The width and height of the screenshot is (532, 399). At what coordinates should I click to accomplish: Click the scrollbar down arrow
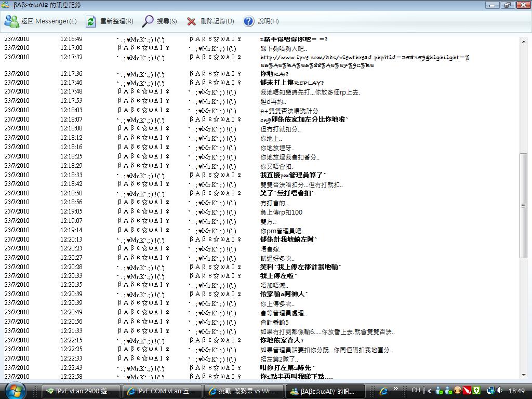(x=524, y=375)
